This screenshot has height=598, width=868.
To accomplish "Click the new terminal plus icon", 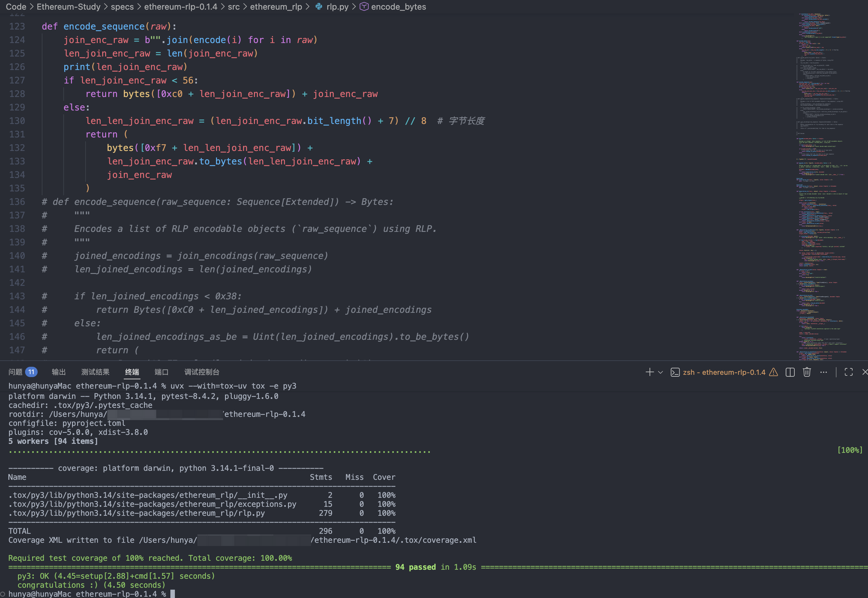I will click(649, 372).
